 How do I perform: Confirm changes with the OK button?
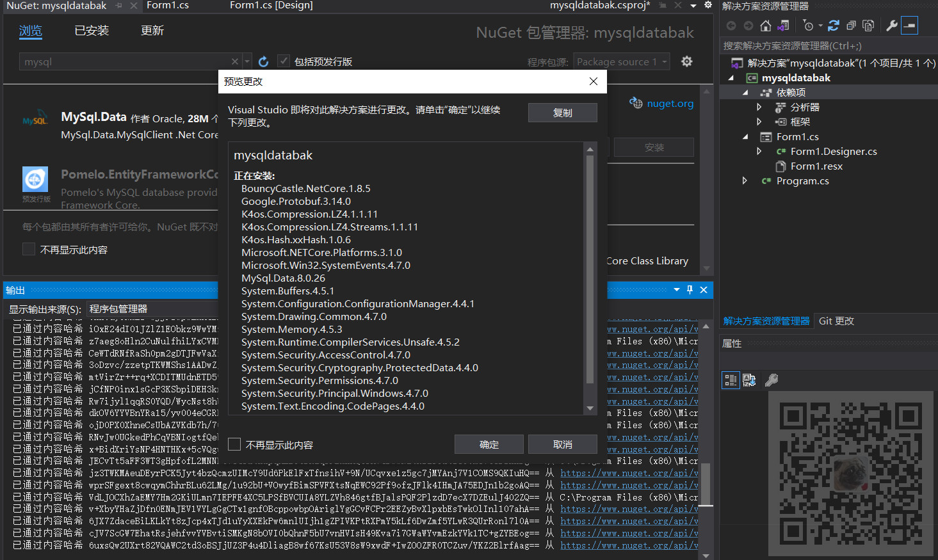pyautogui.click(x=489, y=444)
